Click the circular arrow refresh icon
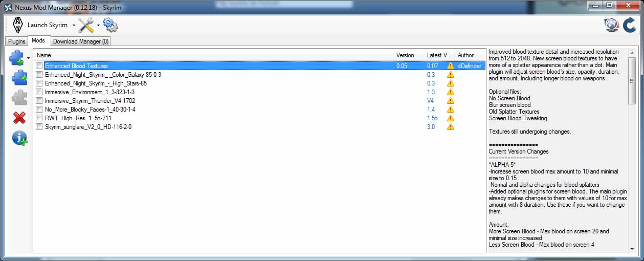The width and height of the screenshot is (644, 261). pyautogui.click(x=629, y=25)
